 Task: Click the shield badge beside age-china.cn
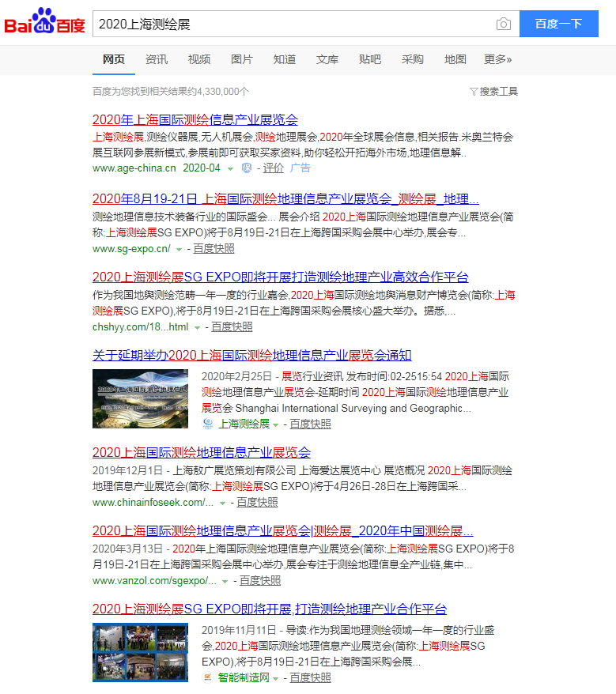tap(247, 168)
